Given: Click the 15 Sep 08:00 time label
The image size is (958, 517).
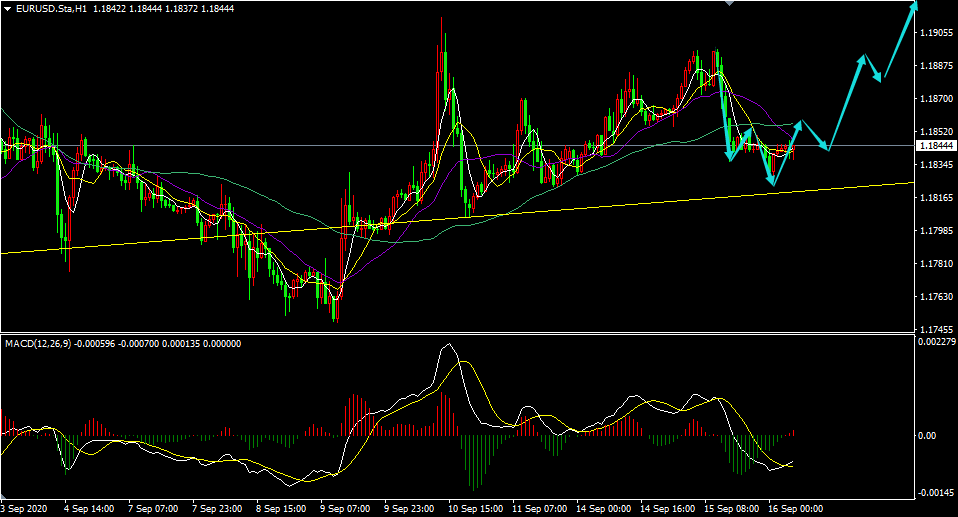Looking at the screenshot, I should (732, 508).
